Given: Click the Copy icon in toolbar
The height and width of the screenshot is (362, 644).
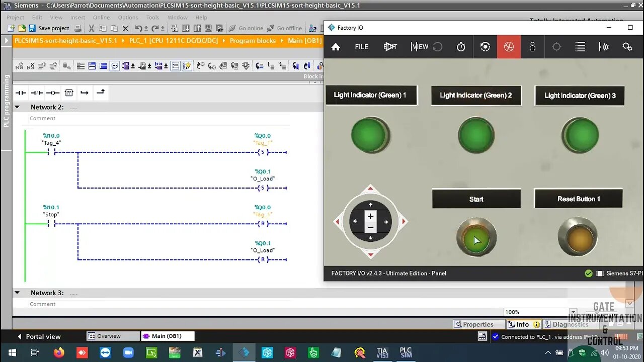Looking at the screenshot, I should pyautogui.click(x=103, y=28).
